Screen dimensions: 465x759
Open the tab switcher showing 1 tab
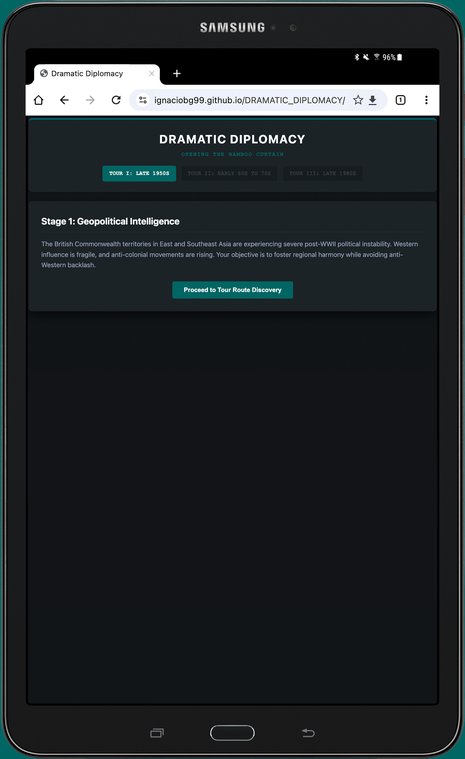(x=401, y=100)
